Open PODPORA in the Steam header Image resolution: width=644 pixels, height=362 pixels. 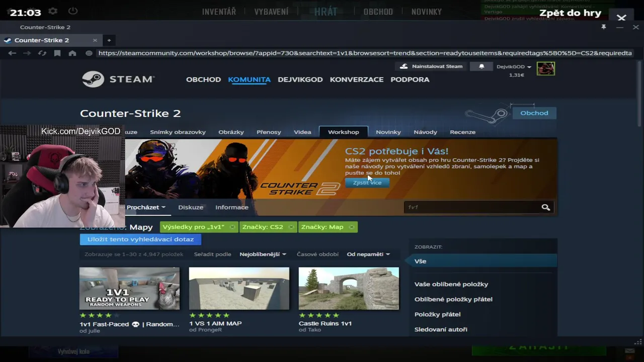(410, 79)
